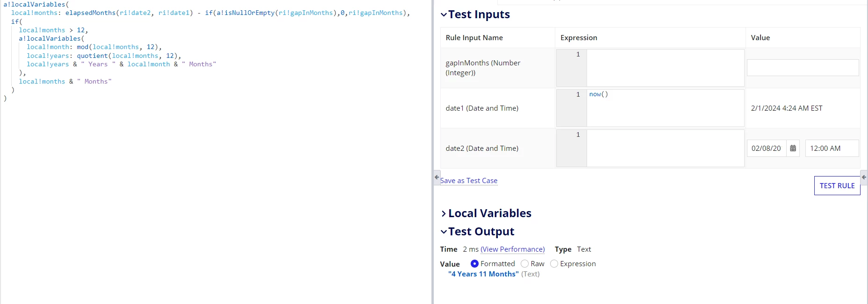Collapse the Test Inputs section
The image size is (868, 304).
tap(444, 14)
